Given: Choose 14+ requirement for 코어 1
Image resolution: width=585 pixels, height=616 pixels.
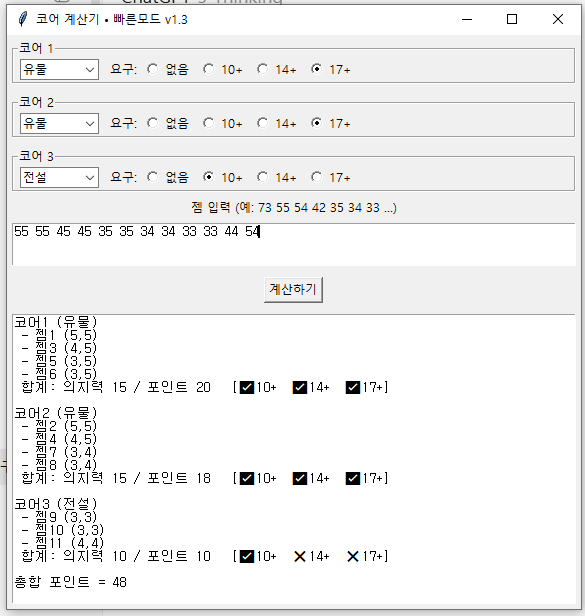Looking at the screenshot, I should [x=277, y=70].
